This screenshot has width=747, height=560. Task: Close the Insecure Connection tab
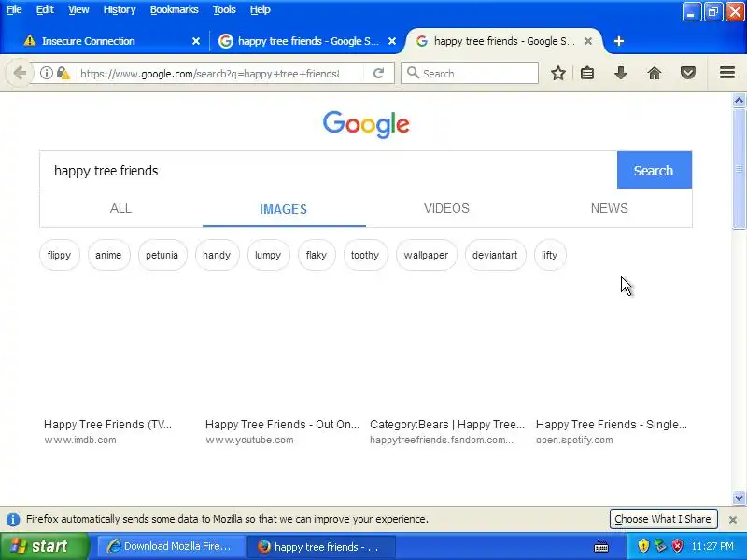click(196, 41)
